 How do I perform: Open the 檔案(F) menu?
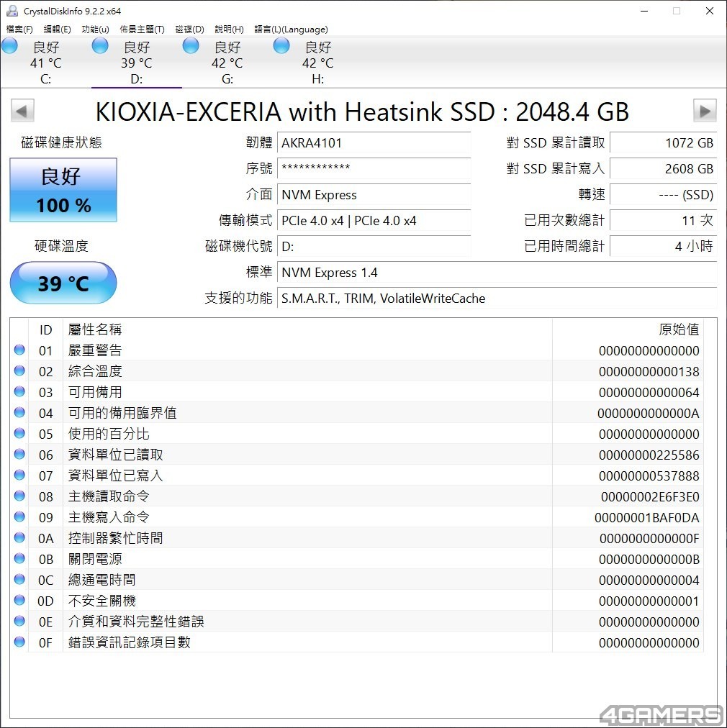pos(19,29)
